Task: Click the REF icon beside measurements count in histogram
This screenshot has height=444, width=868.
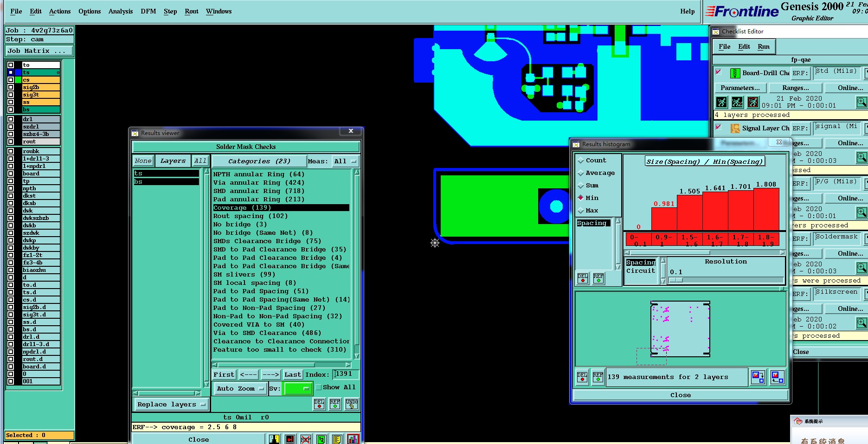Action: click(598, 377)
